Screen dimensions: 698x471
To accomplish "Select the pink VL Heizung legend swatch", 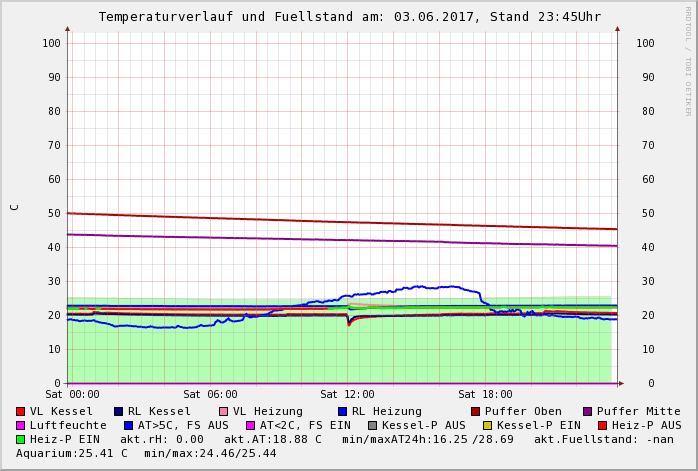I will (x=223, y=411).
